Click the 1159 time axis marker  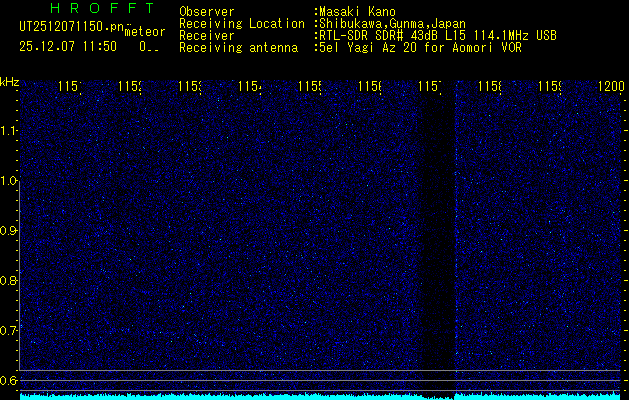coord(550,87)
